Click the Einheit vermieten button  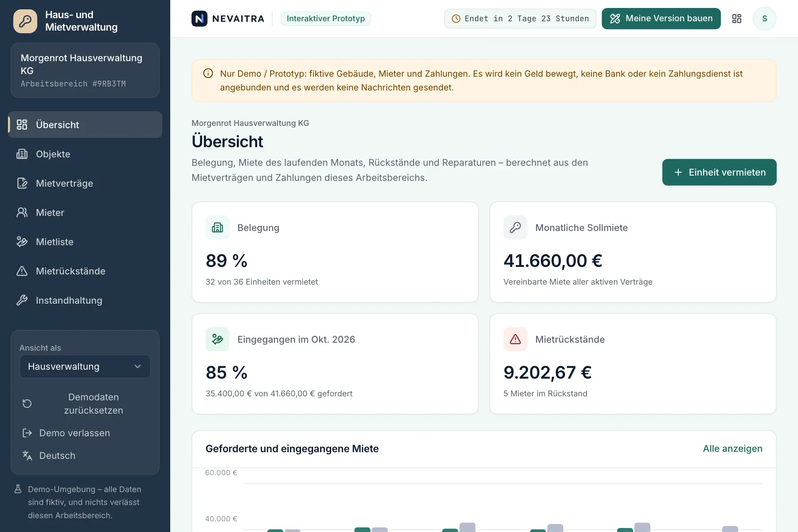pyautogui.click(x=719, y=172)
